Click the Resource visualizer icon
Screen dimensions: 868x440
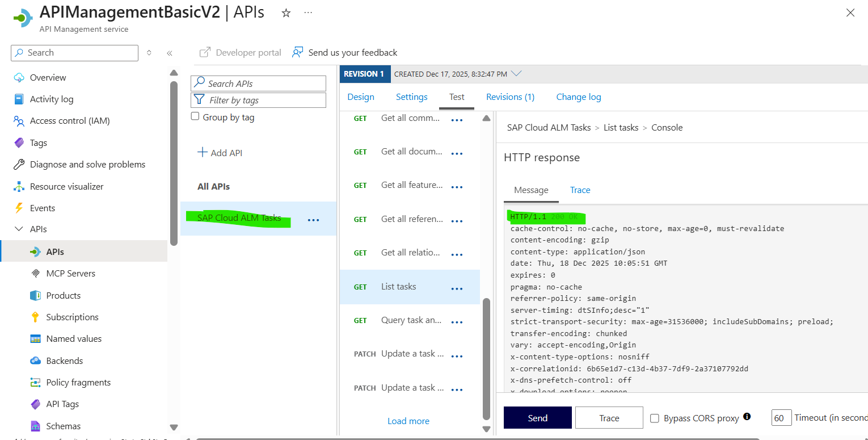point(19,187)
